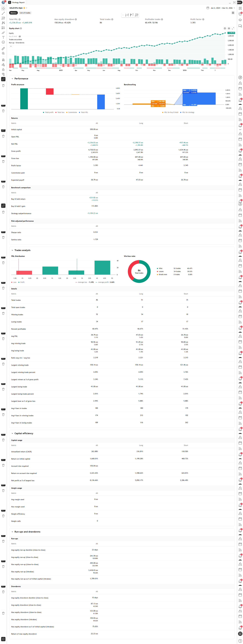This screenshot has height=644, width=243.
Task: Toggle the Equity series in chart legend
Action: point(11,33)
